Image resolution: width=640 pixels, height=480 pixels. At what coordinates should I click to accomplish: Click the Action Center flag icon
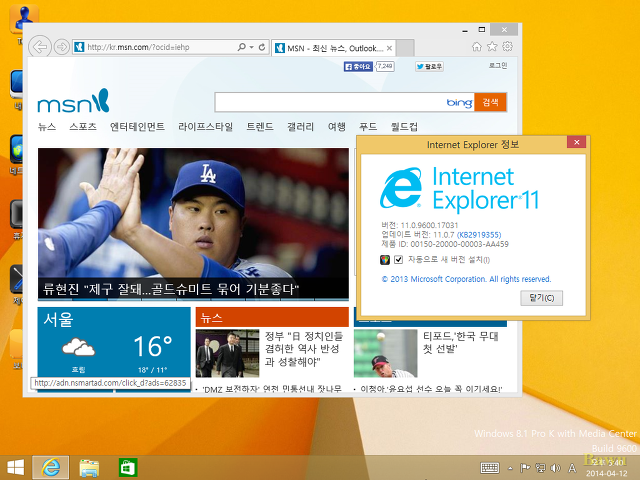524,468
